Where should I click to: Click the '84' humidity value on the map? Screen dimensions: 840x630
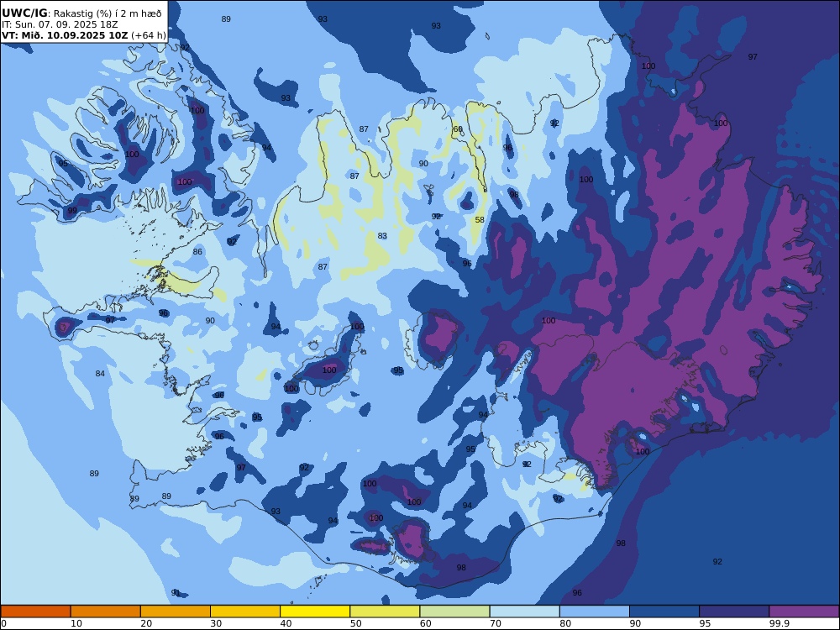[x=100, y=374]
